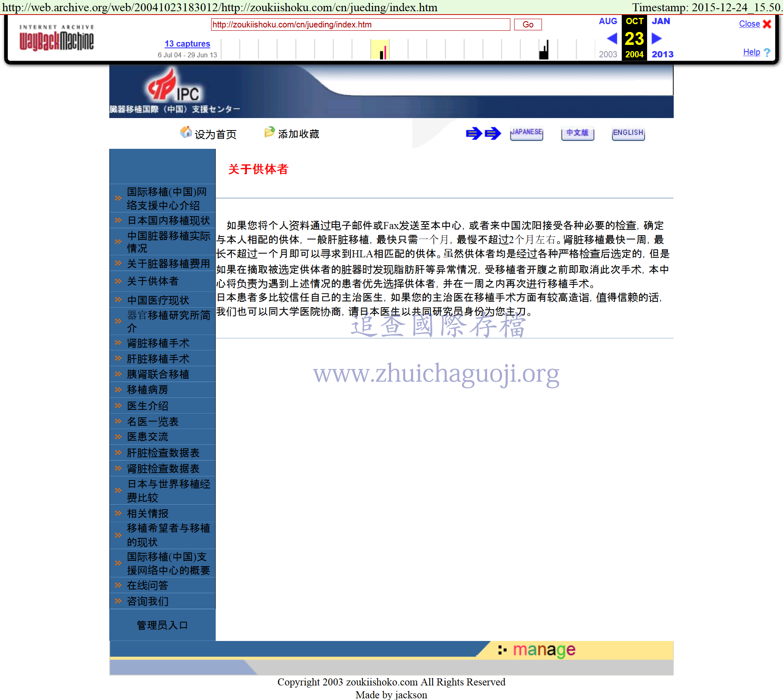The width and height of the screenshot is (783, 700).
Task: Click the set-as-homepage house icon
Action: (185, 132)
